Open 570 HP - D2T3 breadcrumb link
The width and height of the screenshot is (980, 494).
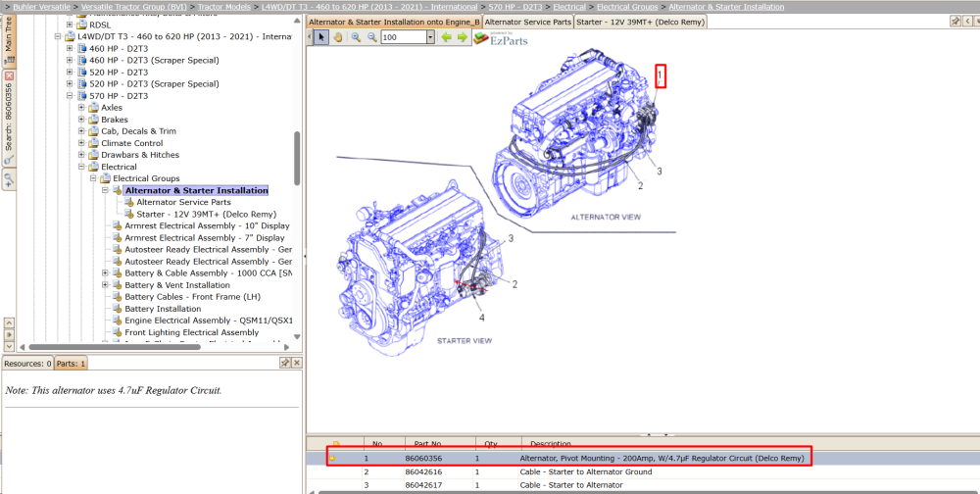point(515,6)
